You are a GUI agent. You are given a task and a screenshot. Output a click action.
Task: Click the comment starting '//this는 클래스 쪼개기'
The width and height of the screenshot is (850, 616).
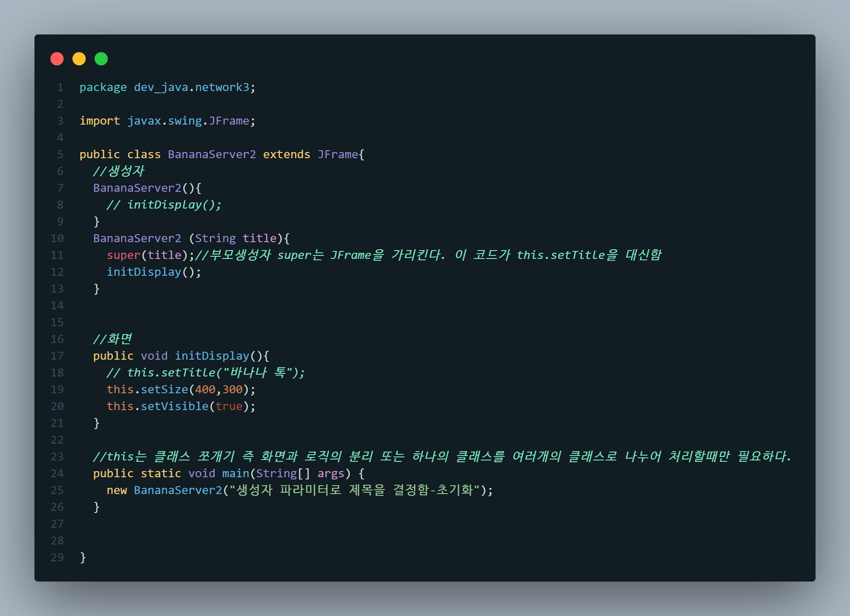click(442, 456)
